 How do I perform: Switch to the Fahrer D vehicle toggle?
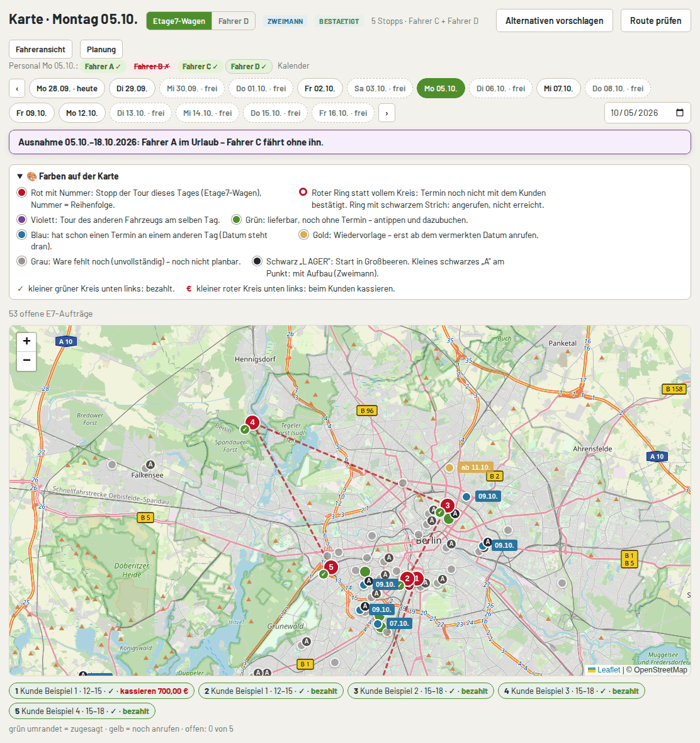pos(234,21)
